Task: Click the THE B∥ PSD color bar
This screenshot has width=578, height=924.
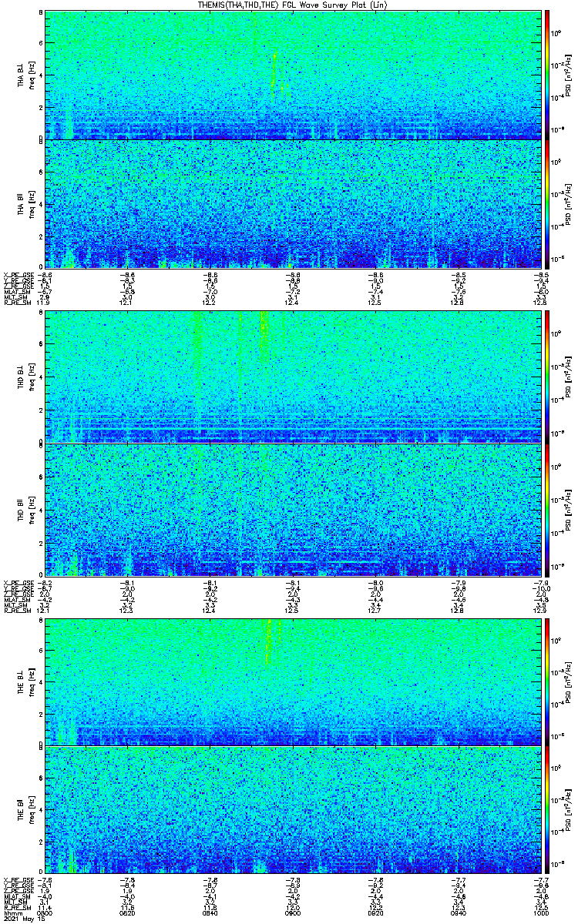Action: pos(548,809)
